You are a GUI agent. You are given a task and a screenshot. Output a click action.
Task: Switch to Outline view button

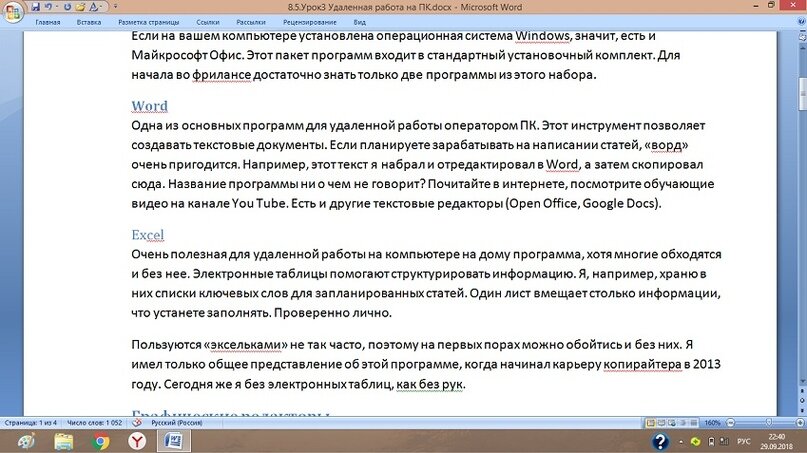coord(683,423)
